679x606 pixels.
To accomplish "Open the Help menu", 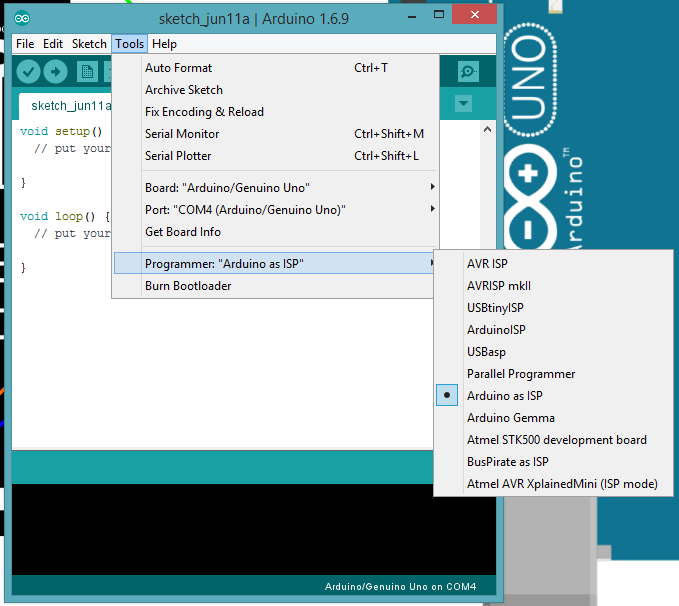I will [x=164, y=44].
